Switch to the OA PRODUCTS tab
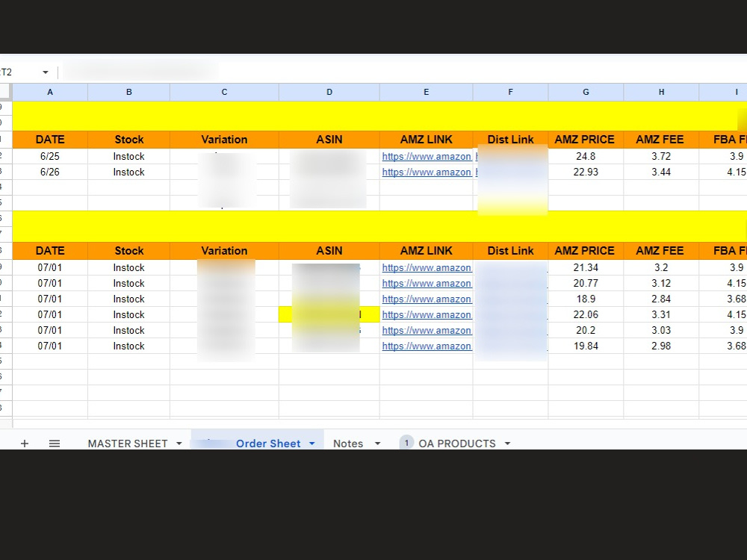The height and width of the screenshot is (560, 747). 457,444
